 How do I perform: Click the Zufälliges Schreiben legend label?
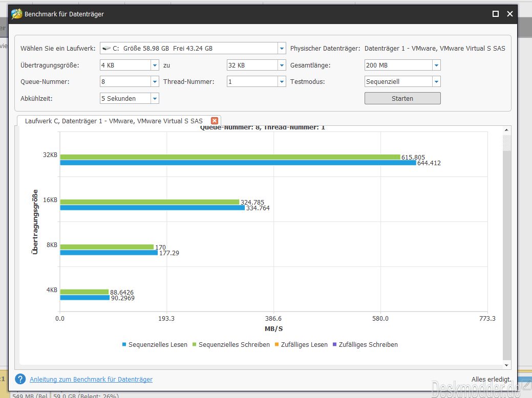[x=368, y=344]
